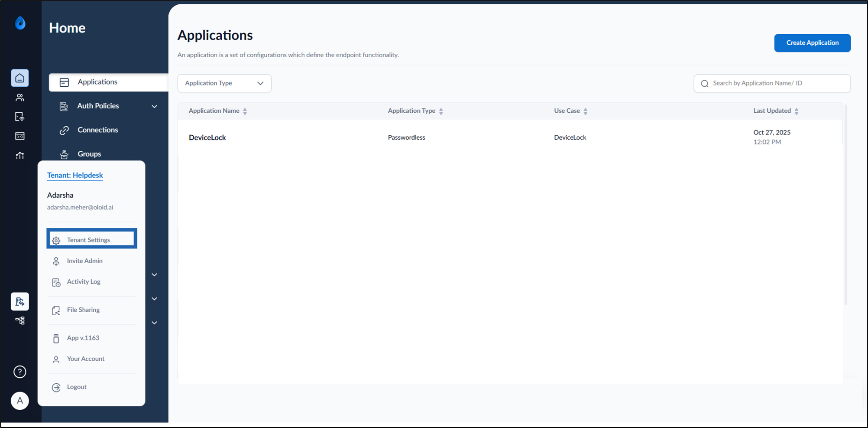Viewport: 868px width, 428px height.
Task: Open the card reader rail icon
Action: point(20,136)
